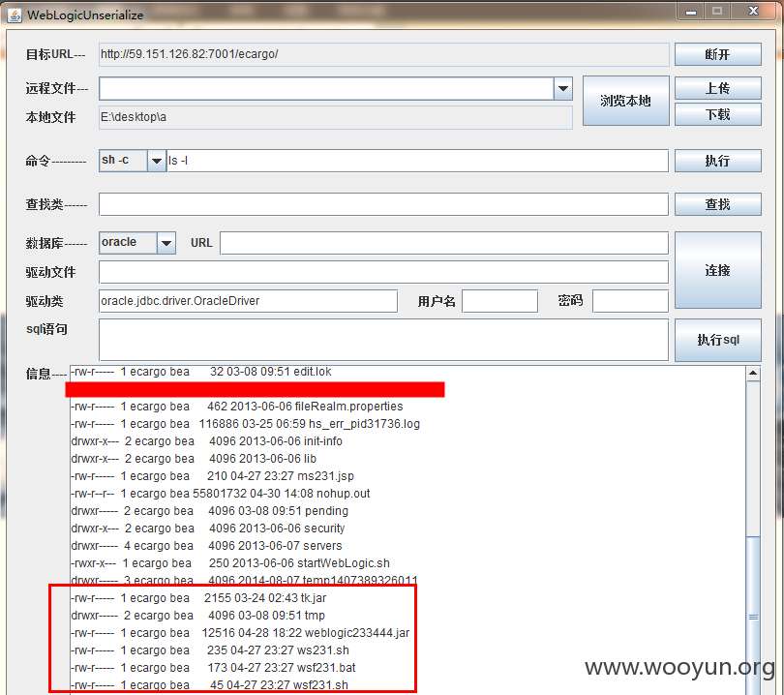Screen dimensions: 784x695
Task: Click the wsf231.bat output line
Action: click(213, 669)
